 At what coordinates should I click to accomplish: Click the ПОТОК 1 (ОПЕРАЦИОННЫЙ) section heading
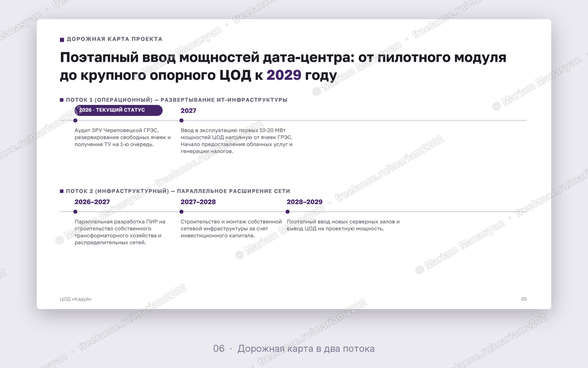tap(176, 100)
